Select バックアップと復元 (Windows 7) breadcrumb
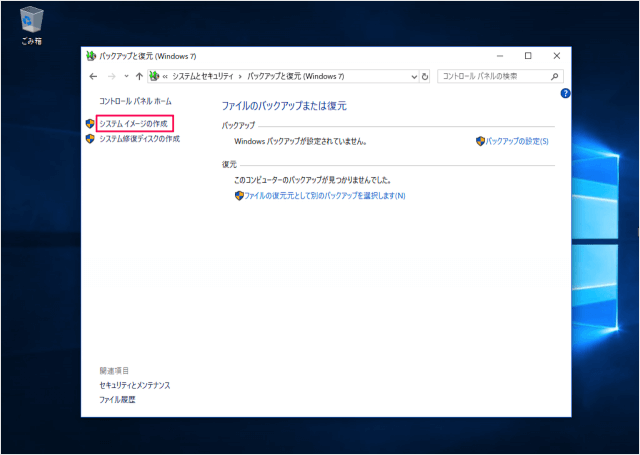 click(x=295, y=76)
